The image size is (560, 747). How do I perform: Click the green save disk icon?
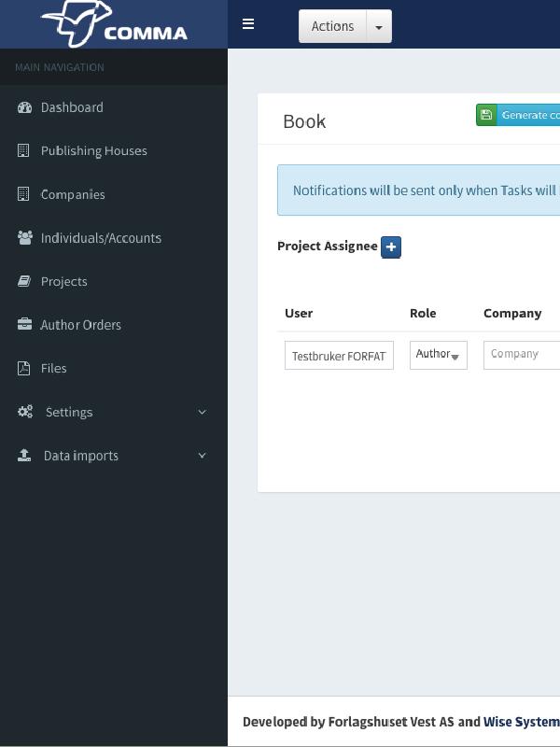click(486, 115)
